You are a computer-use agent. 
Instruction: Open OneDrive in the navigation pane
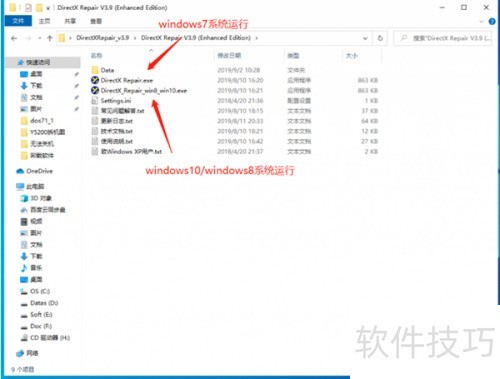pyautogui.click(x=39, y=171)
